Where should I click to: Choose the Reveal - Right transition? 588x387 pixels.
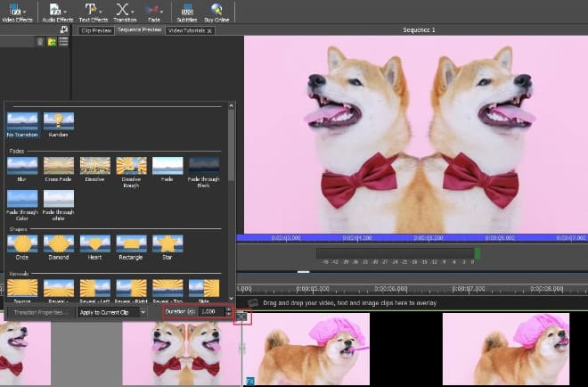click(131, 291)
